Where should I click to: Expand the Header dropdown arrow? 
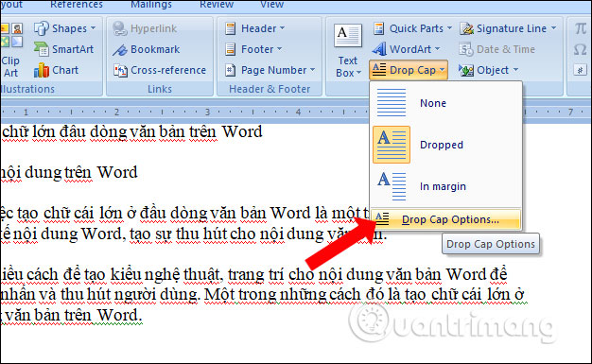(x=283, y=28)
